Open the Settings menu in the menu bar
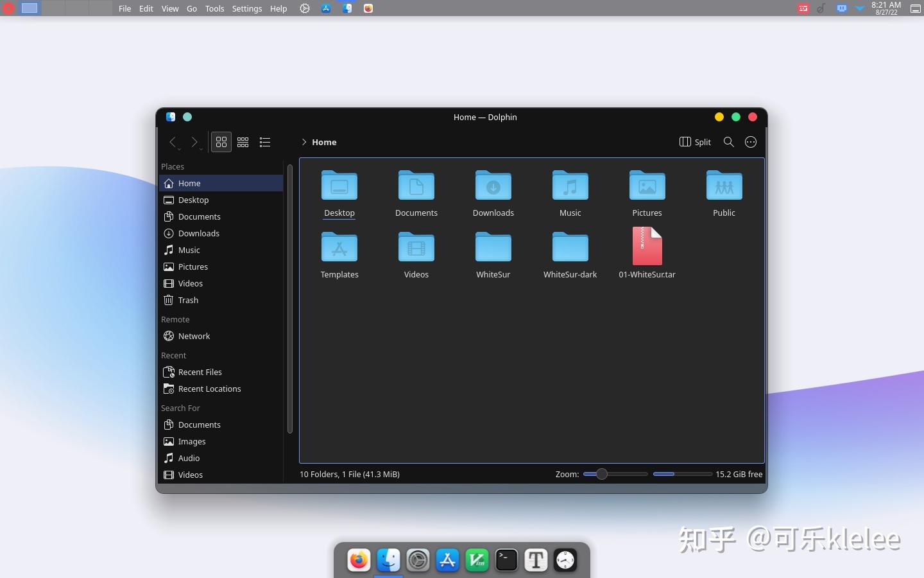 point(247,8)
